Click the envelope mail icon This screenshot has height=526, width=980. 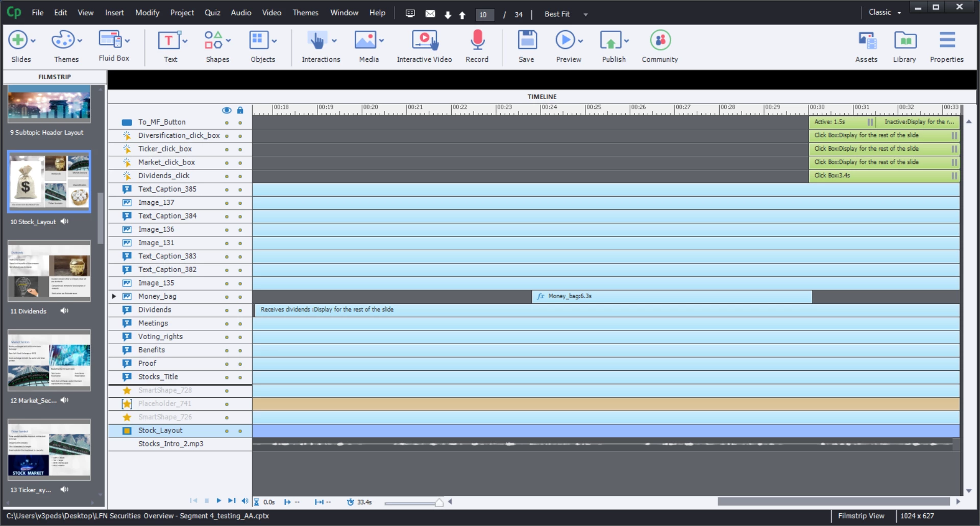point(430,14)
